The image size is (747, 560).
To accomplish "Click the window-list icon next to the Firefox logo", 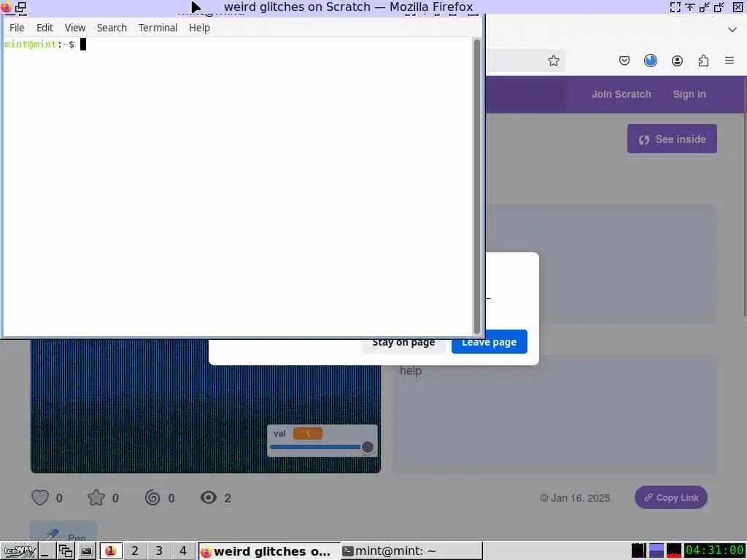I will [20, 7].
